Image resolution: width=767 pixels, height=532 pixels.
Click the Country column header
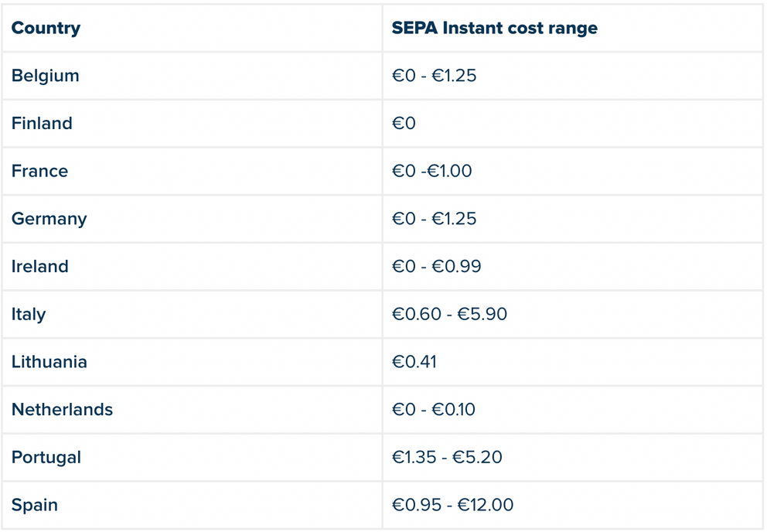[x=46, y=29]
